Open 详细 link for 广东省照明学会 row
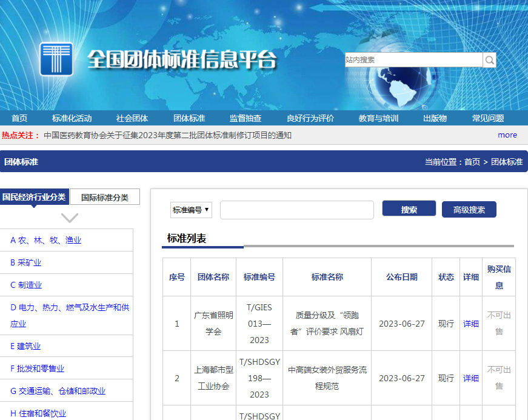Screen dimensions: 528x420 pos(470,324)
